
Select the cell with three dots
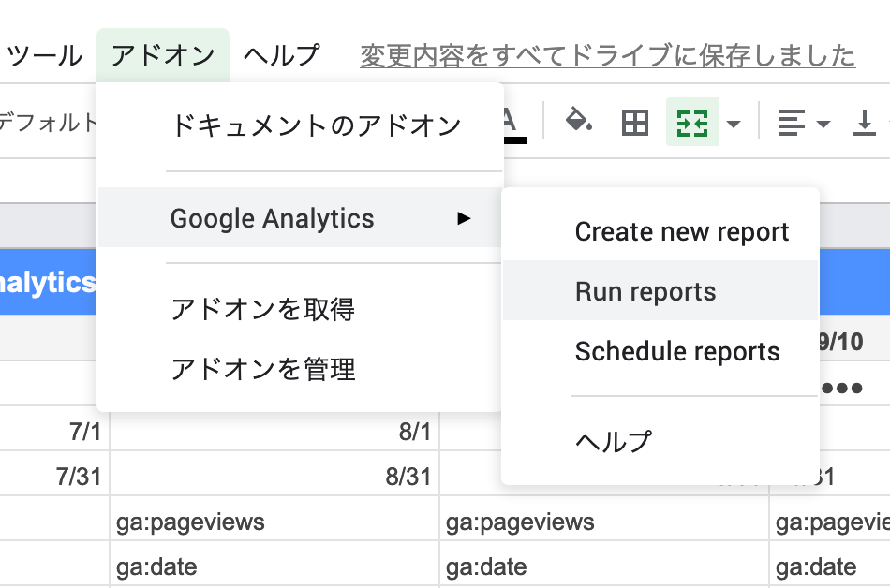point(854,383)
